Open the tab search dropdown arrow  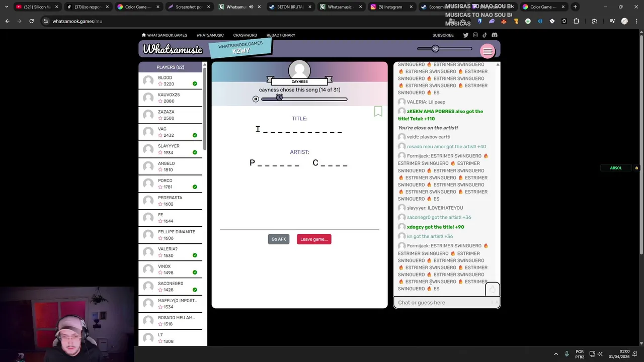coord(6,7)
